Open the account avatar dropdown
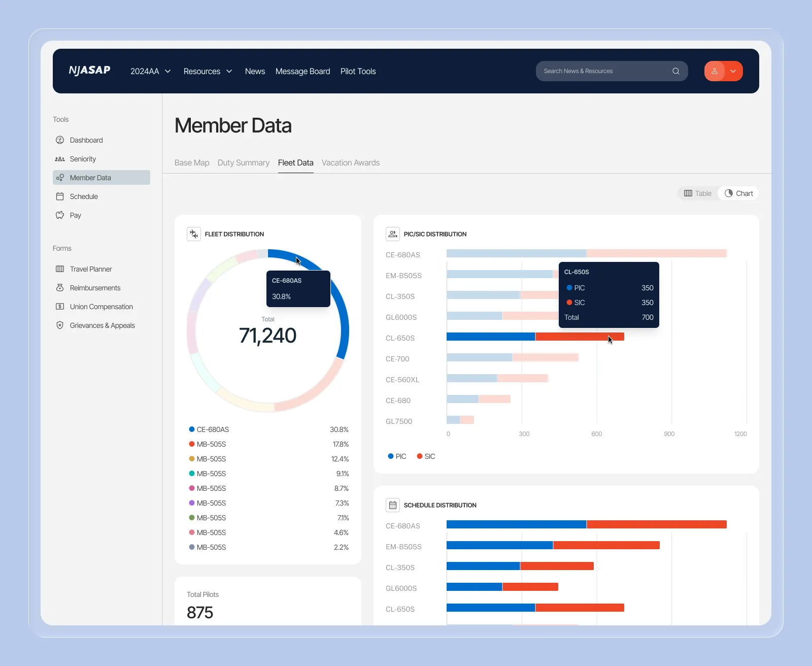 (x=723, y=71)
